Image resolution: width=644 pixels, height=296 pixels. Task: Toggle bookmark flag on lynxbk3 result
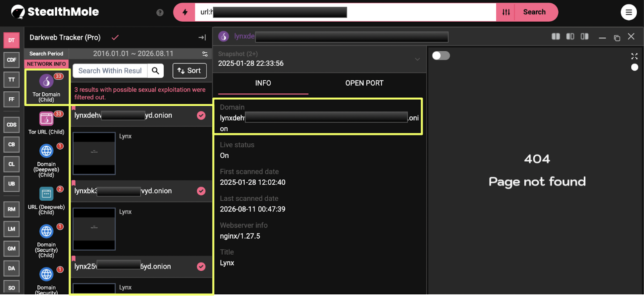74,183
